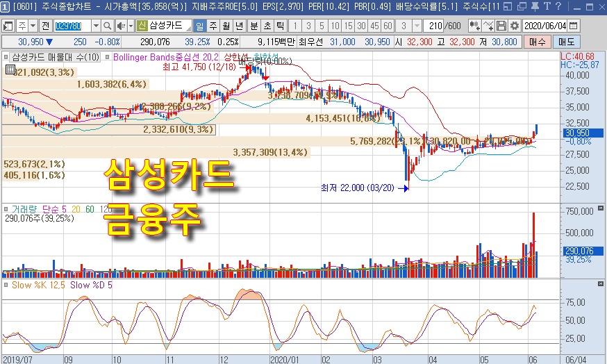Image resolution: width=607 pixels, height=364 pixels.
Task: Close the volume panel with X
Action: [x=601, y=208]
